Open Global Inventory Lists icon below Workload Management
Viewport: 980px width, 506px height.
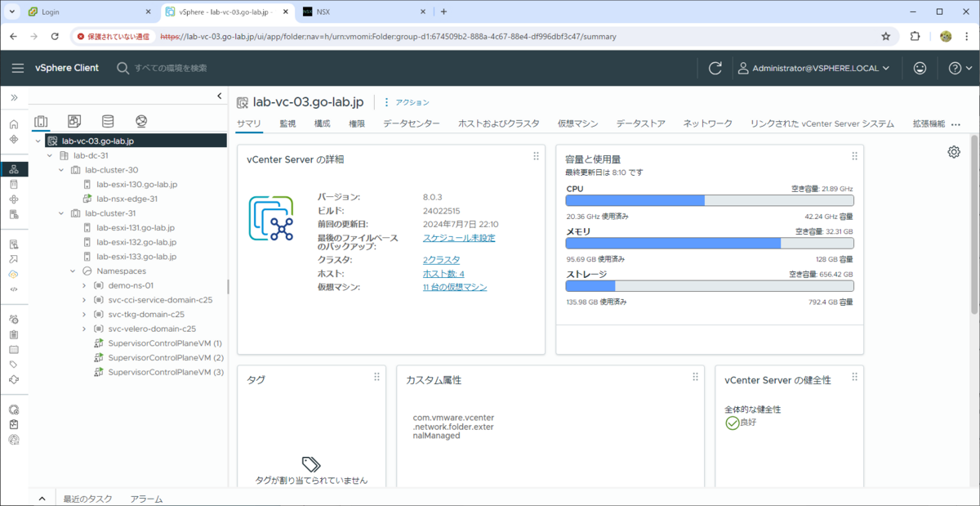[14, 214]
